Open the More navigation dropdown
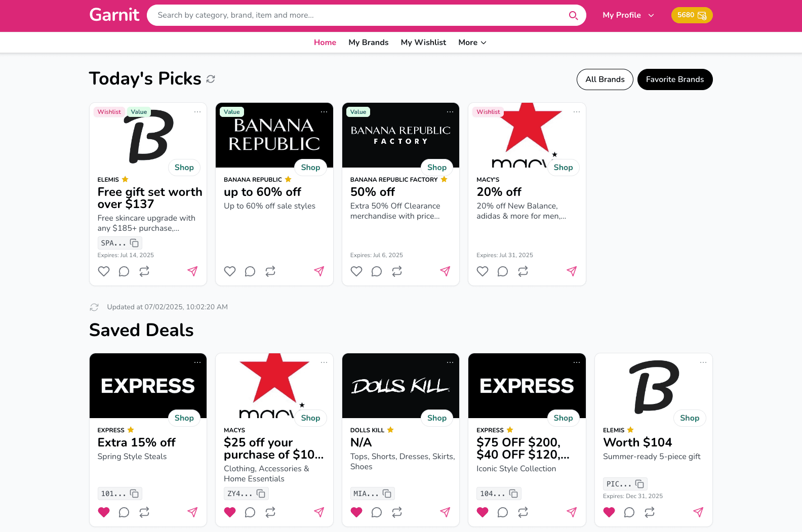Image resolution: width=802 pixels, height=532 pixels. pyautogui.click(x=472, y=43)
